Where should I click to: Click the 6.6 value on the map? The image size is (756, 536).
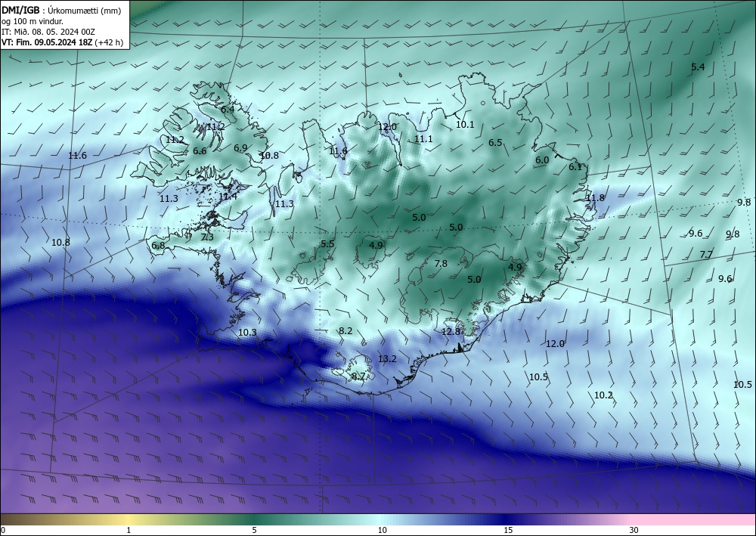coord(200,151)
